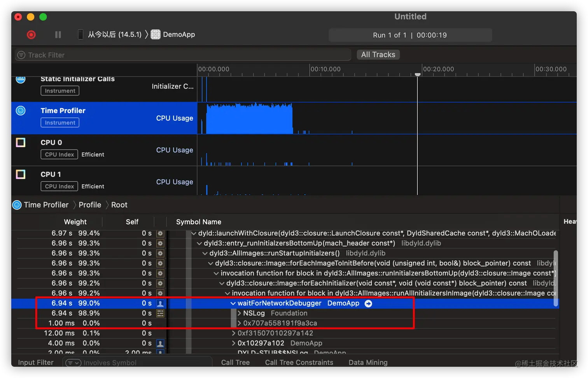Collapse dyld::launchWithClosure row
The image size is (588, 378).
coord(194,233)
